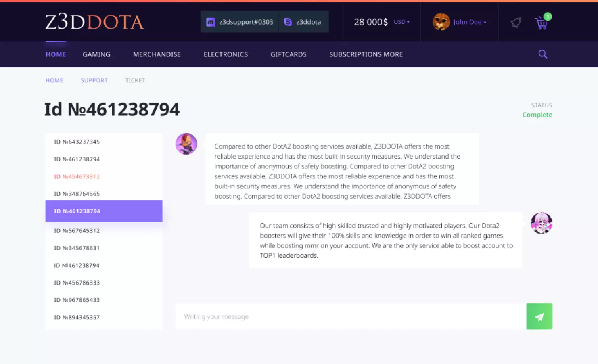
Task: Expand the USD currency dropdown
Action: (x=401, y=22)
